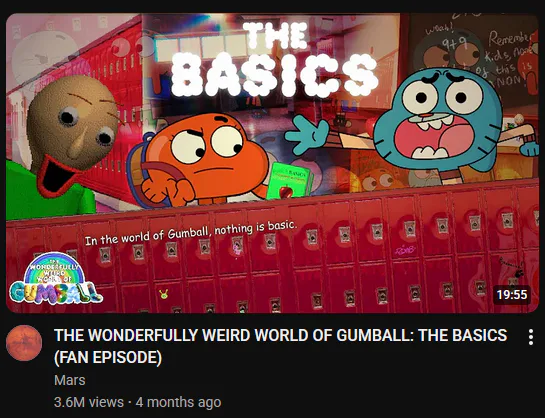Click the 'THE BASICS' title text in thumbnail
Screen dimensions: 545x418
(275, 59)
